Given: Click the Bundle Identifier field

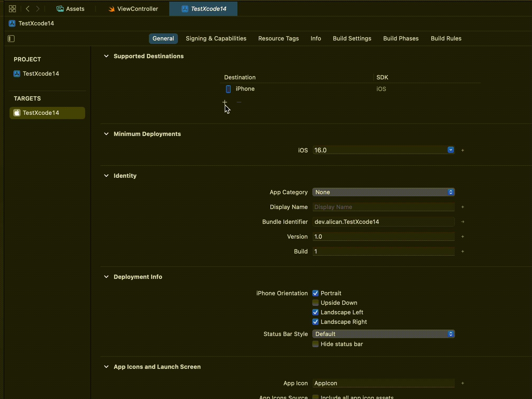Looking at the screenshot, I should point(384,222).
